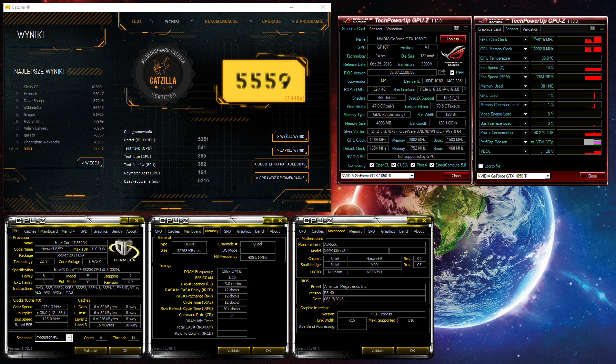Screen dimensions: 616x364
Task: Open Bench tab in the CPU-Z Mainboard window
Action: (404, 231)
